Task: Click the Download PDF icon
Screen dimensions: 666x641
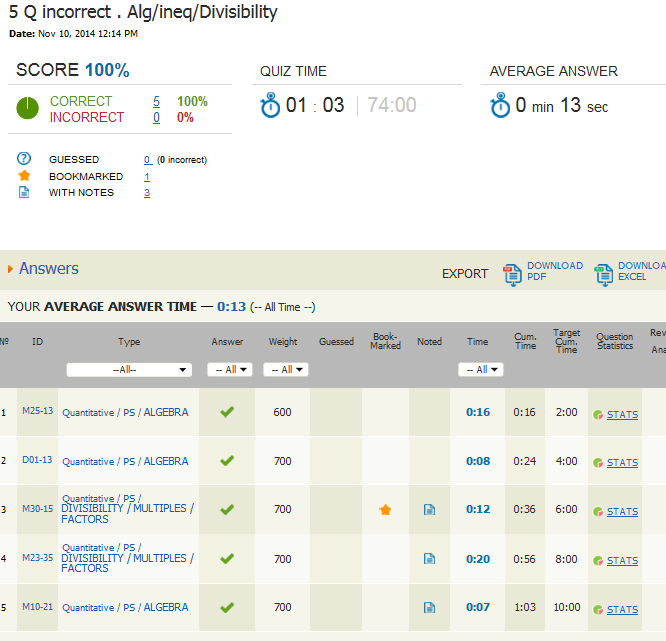Action: (512, 272)
